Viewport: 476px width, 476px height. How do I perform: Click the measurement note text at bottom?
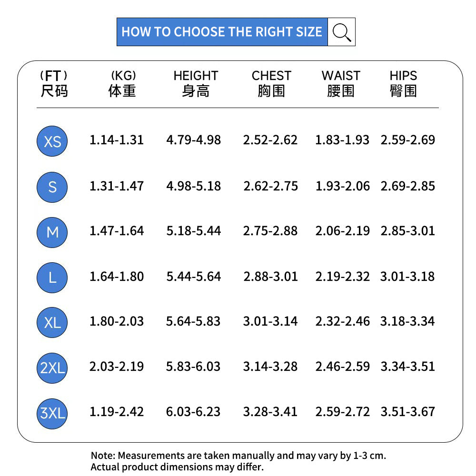pyautogui.click(x=238, y=461)
